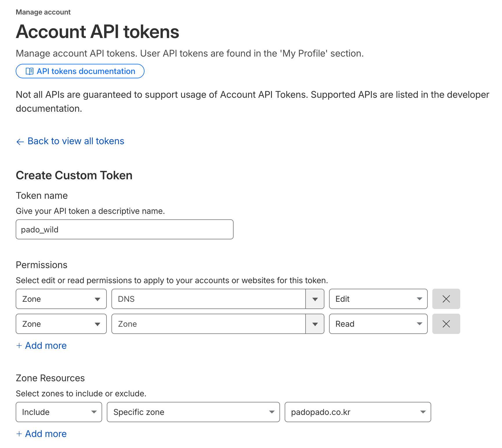Image resolution: width=502 pixels, height=448 pixels.
Task: Click the arrow button of the Zone permission combo
Action: point(315,324)
